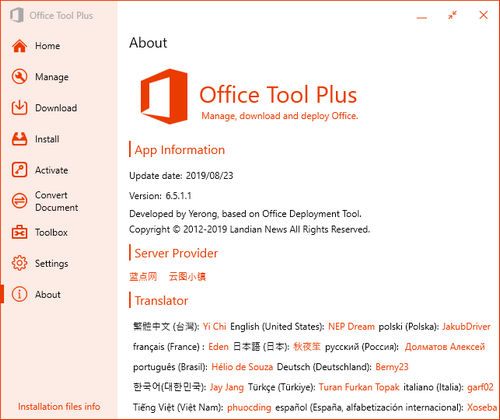This screenshot has width=500, height=420.
Task: Open translator NEP Dream's link
Action: [x=351, y=326]
